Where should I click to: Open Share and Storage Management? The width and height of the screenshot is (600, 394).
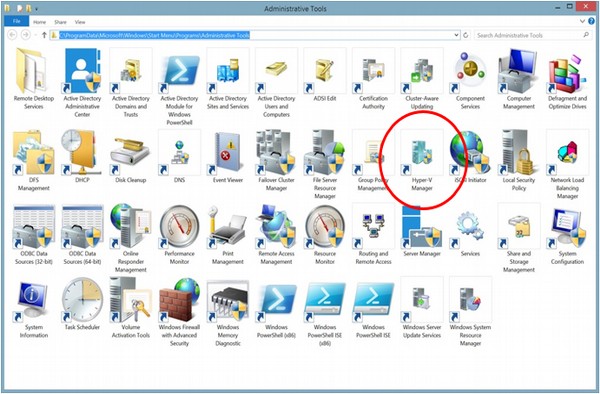518,238
